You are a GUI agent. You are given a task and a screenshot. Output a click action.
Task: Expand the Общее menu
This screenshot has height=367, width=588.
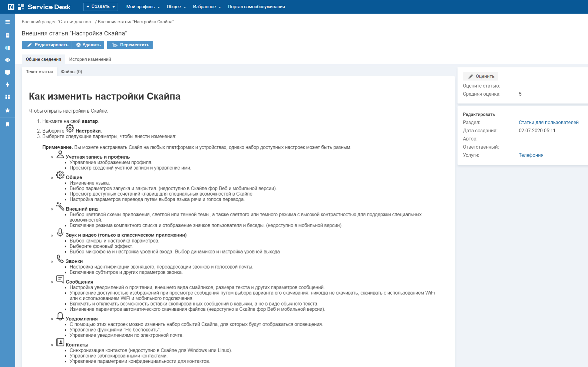[176, 7]
